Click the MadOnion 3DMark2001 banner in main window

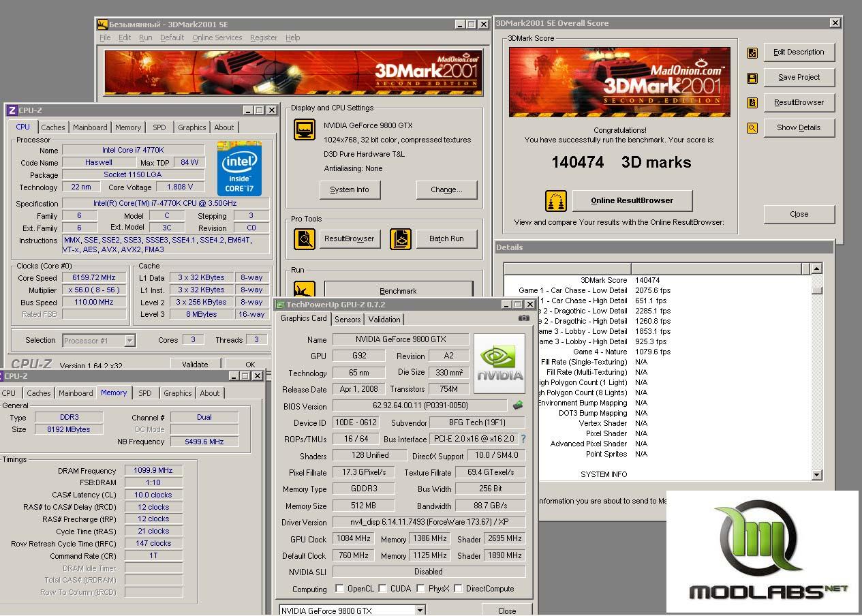click(294, 72)
